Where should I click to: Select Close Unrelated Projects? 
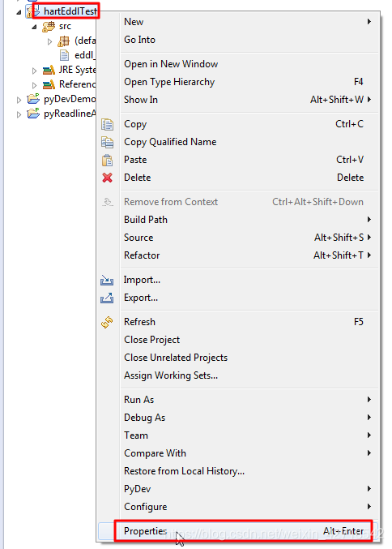pos(249,358)
